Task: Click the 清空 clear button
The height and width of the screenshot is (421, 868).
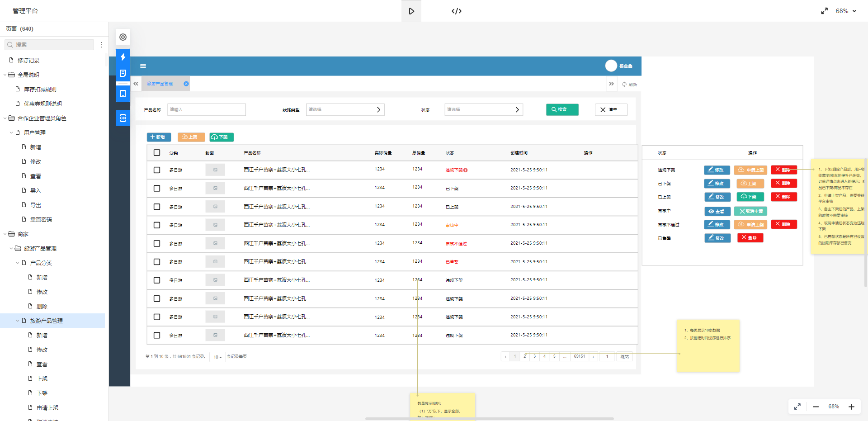Action: pyautogui.click(x=611, y=110)
